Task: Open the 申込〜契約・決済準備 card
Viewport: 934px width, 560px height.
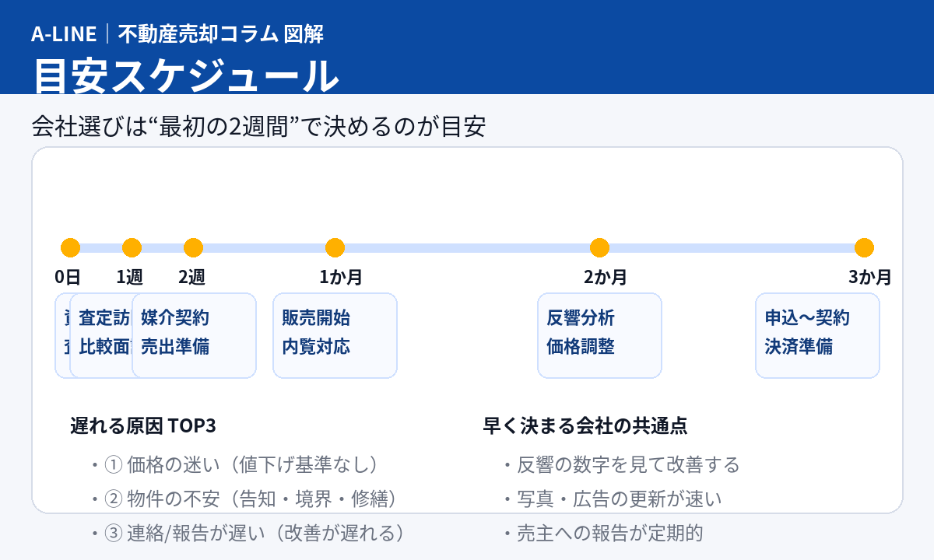Action: 817,335
